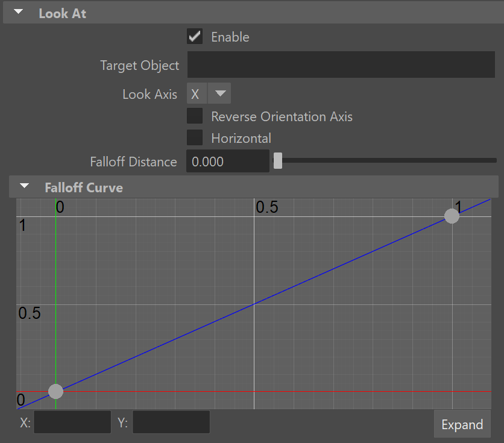Click the Falloff Distance value field
This screenshot has height=443, width=504.
coord(227,161)
